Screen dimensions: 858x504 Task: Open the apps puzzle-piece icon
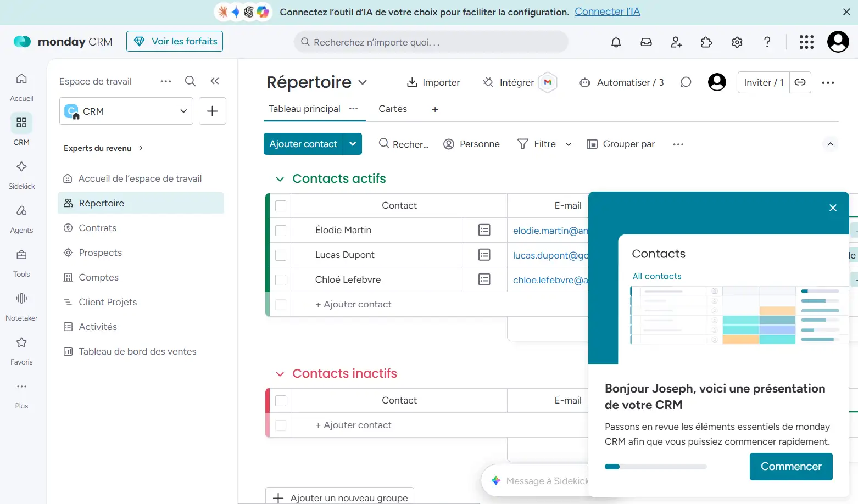click(x=706, y=42)
